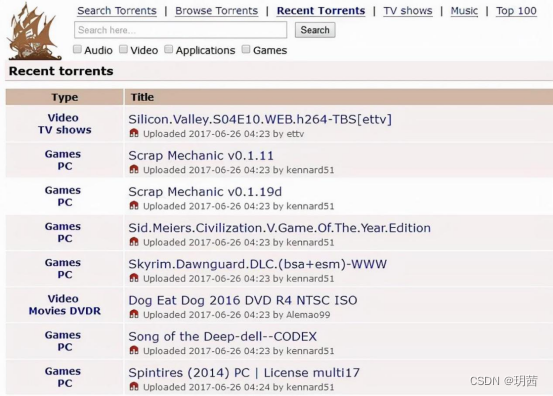Go to the Top 100 page

click(x=516, y=11)
